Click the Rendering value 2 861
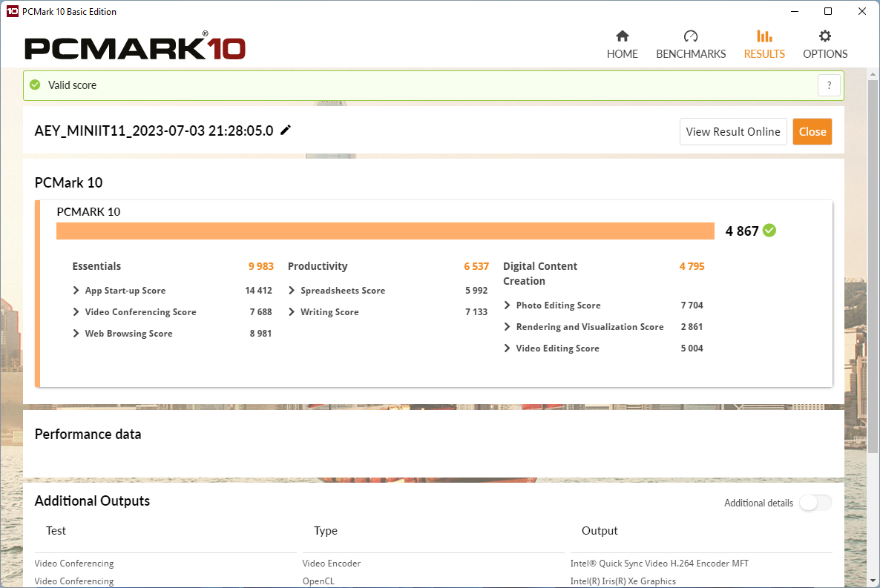 pyautogui.click(x=692, y=326)
